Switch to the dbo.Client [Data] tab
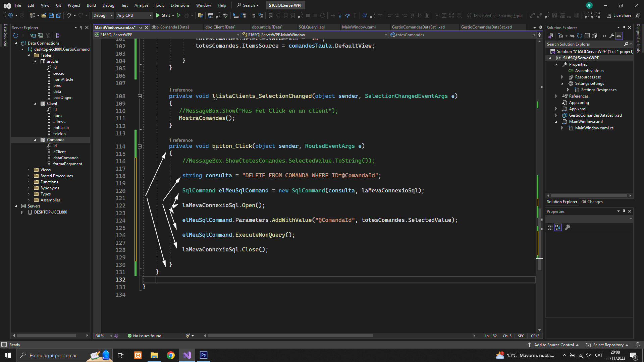Viewport: 644px width, 362px height. click(220, 27)
